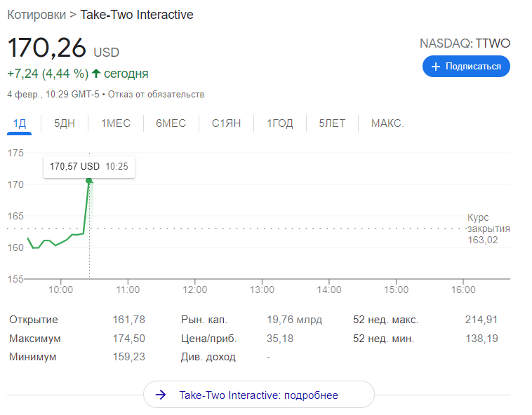Screen dimensions: 532x415
Task: Select the 1Д time range tab
Action: click(x=20, y=123)
